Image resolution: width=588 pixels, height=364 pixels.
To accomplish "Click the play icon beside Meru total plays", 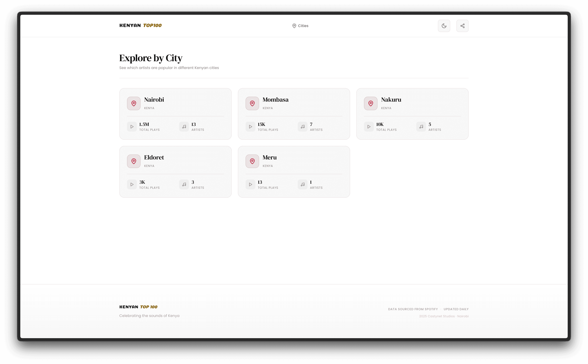I will (250, 184).
